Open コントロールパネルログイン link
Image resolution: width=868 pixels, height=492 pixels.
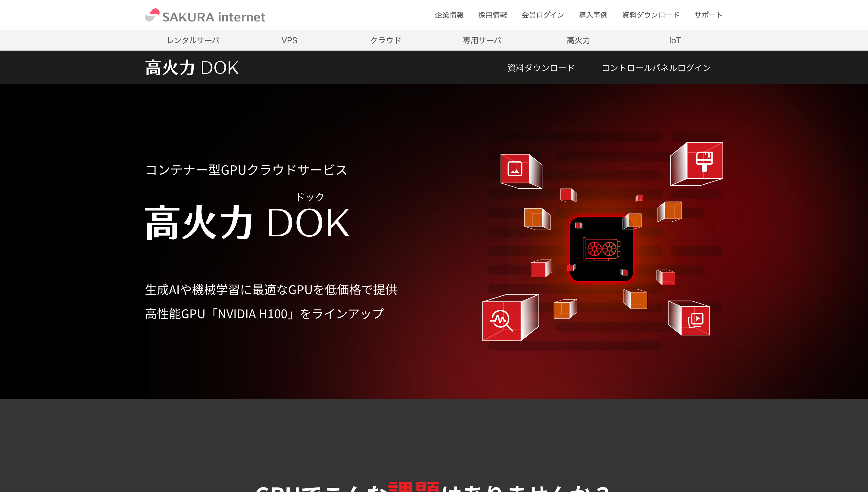(656, 67)
